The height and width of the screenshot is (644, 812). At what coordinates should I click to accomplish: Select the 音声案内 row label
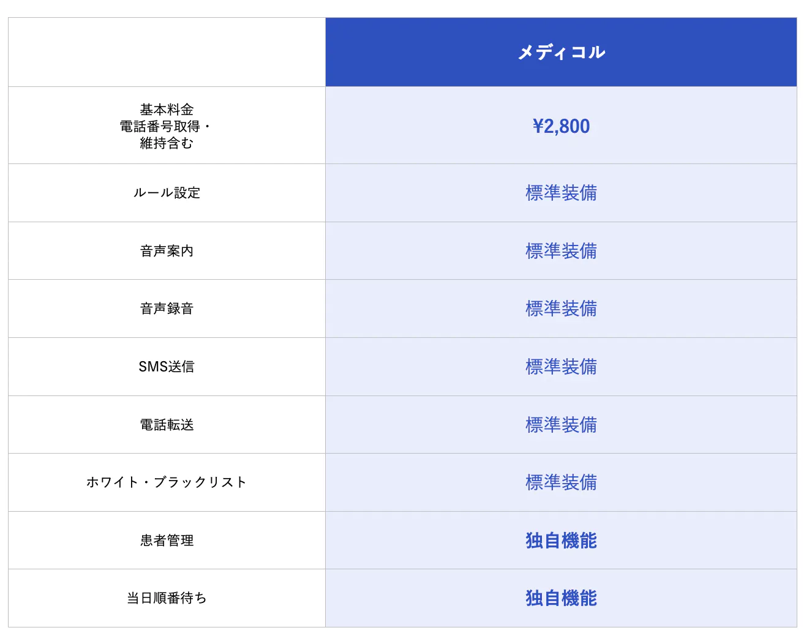(167, 251)
